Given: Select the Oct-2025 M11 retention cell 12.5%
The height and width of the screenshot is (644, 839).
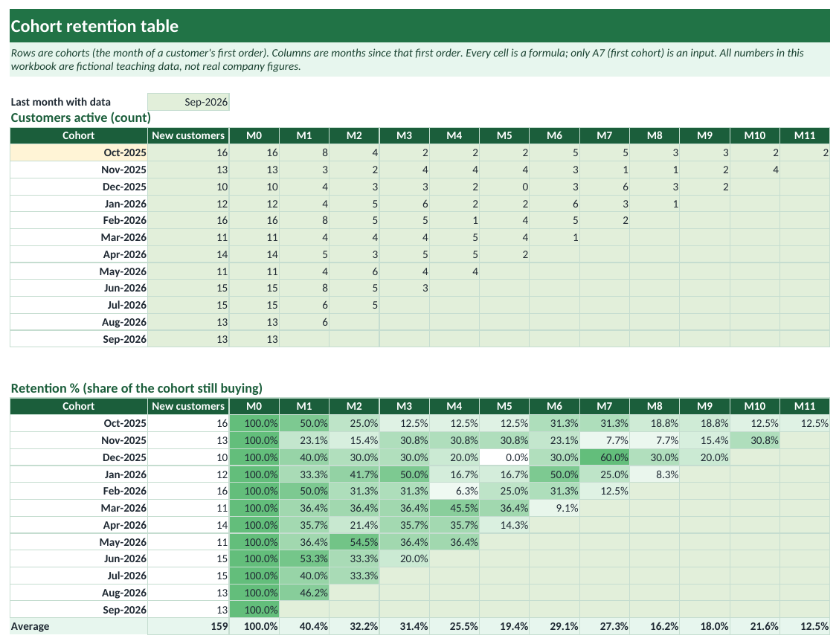Looking at the screenshot, I should (805, 423).
